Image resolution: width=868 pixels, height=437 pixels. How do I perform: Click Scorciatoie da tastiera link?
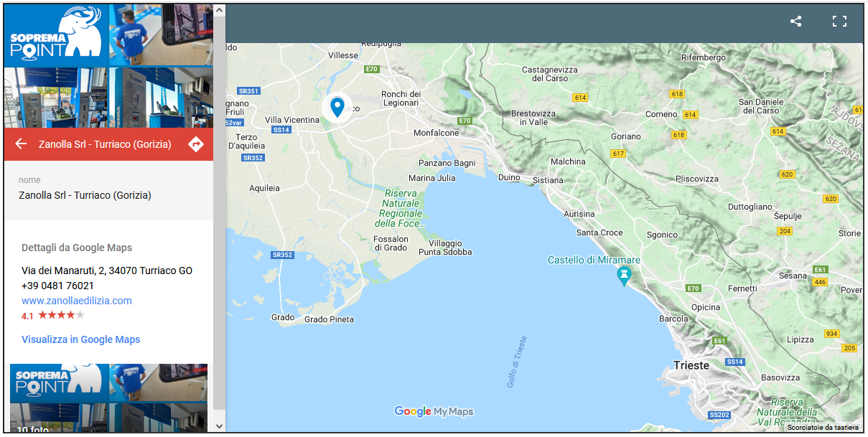coord(822,427)
